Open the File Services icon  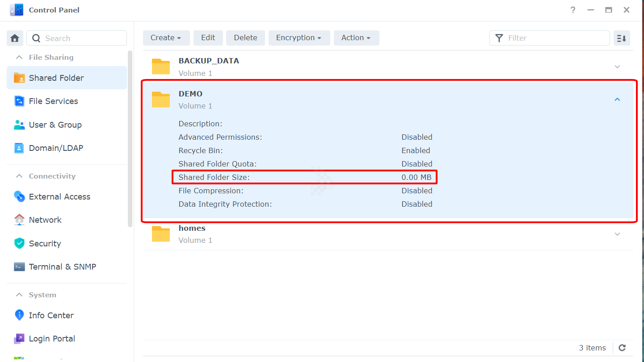pyautogui.click(x=19, y=101)
